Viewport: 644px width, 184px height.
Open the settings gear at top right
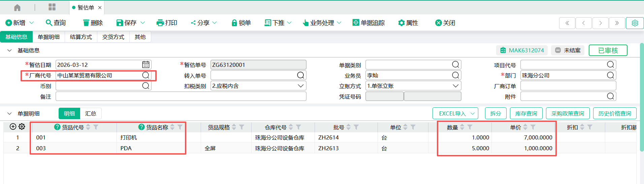(x=635, y=23)
